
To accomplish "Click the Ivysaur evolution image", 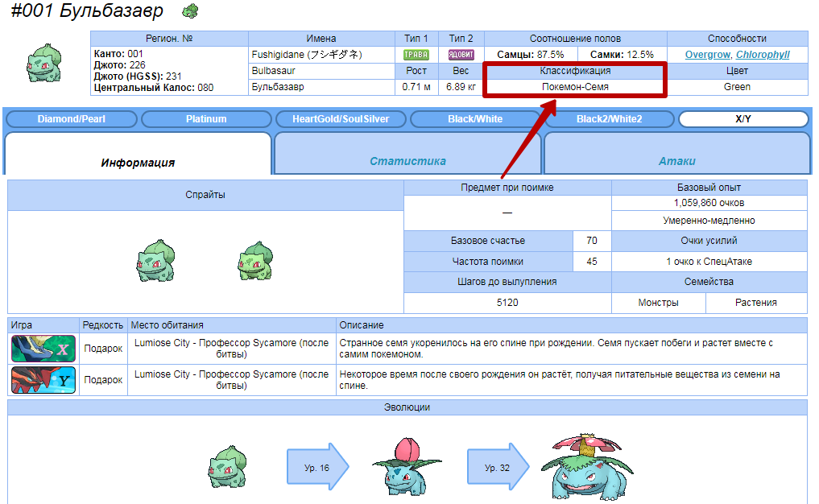I will click(x=407, y=466).
